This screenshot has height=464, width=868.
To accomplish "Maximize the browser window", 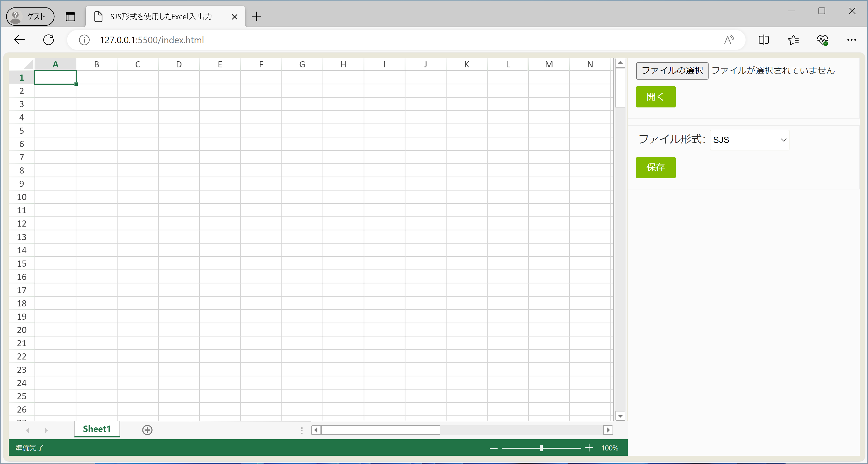I will [x=822, y=11].
